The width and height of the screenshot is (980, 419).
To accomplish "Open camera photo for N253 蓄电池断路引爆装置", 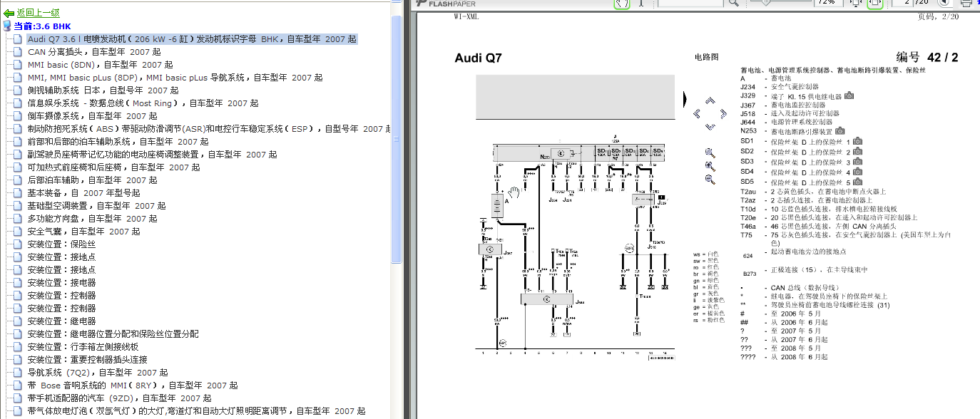I will pos(839,131).
